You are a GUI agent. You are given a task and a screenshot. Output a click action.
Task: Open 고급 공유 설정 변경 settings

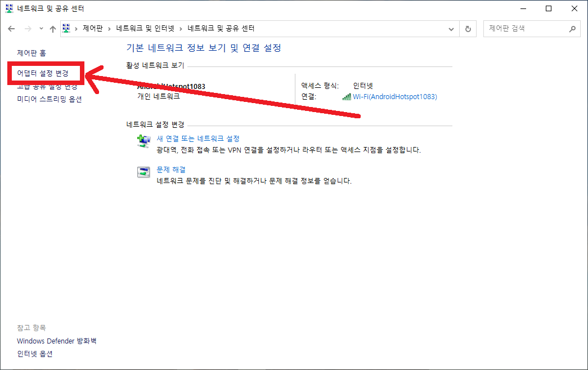point(47,87)
